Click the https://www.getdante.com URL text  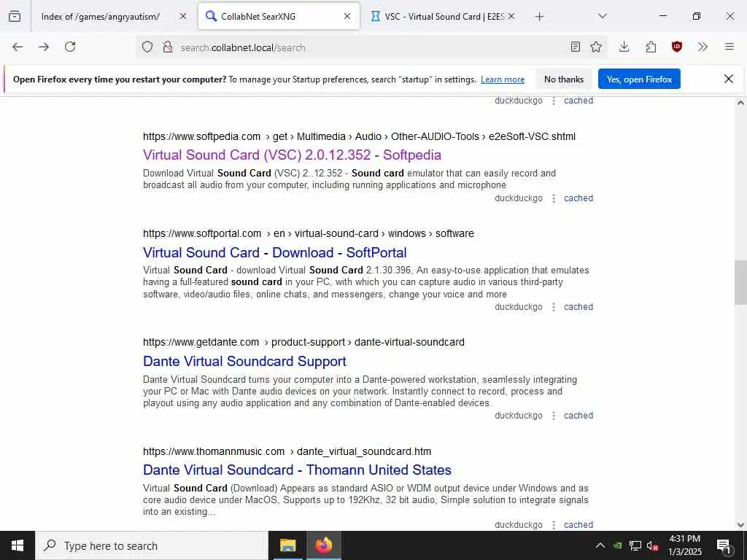[x=201, y=343]
